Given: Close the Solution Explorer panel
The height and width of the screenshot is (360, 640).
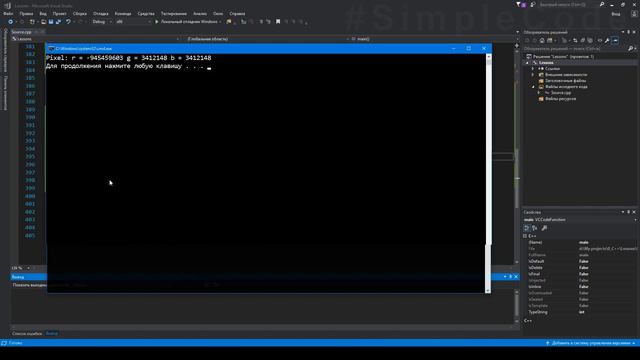Looking at the screenshot, I should [634, 32].
